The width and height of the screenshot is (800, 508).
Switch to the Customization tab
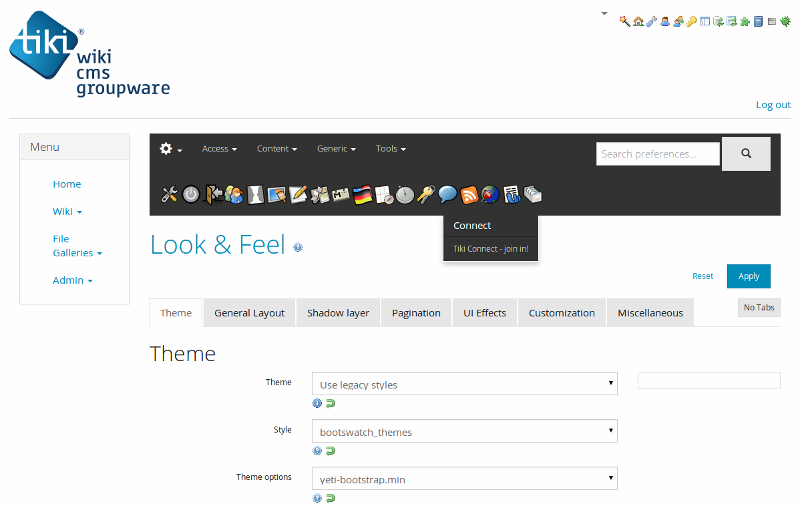562,313
